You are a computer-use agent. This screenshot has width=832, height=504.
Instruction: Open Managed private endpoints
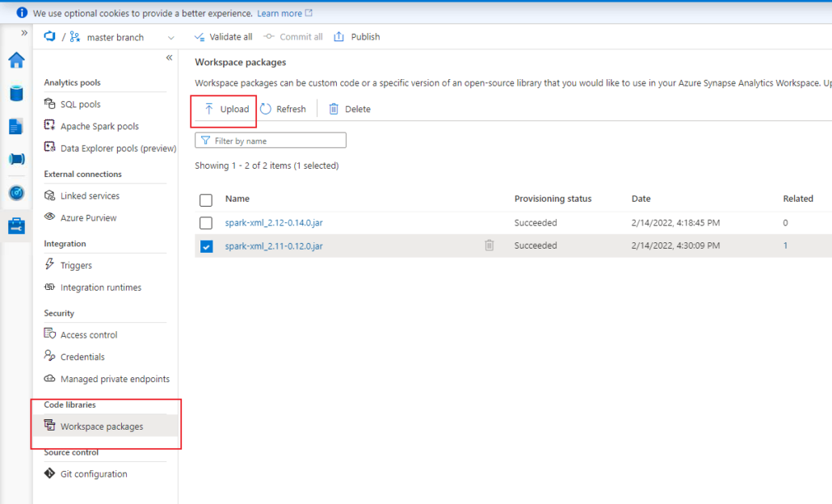click(x=107, y=379)
